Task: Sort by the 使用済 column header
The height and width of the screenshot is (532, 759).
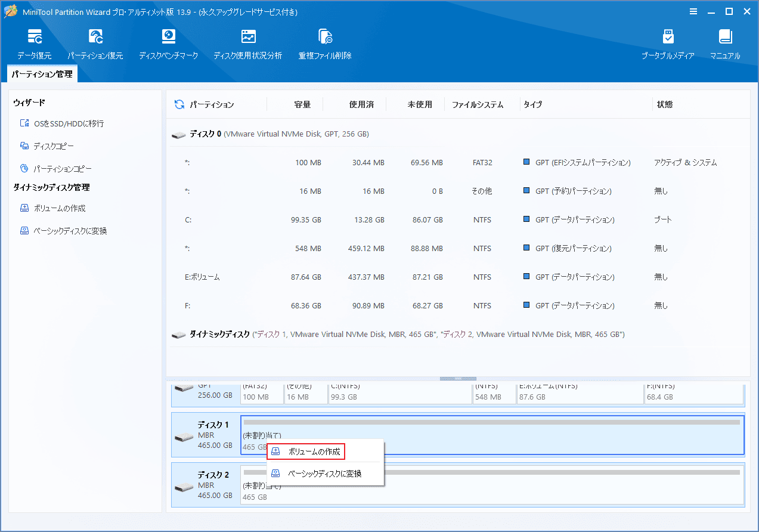Action: pos(361,104)
